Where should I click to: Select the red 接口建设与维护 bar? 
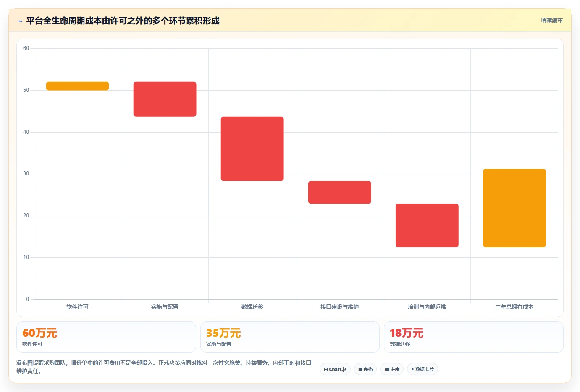tap(339, 192)
